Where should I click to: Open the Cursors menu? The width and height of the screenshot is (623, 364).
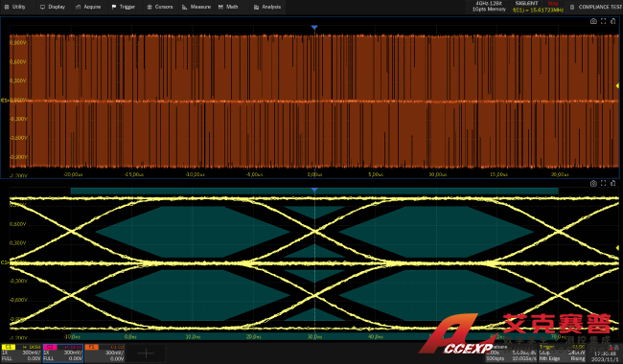pyautogui.click(x=160, y=7)
